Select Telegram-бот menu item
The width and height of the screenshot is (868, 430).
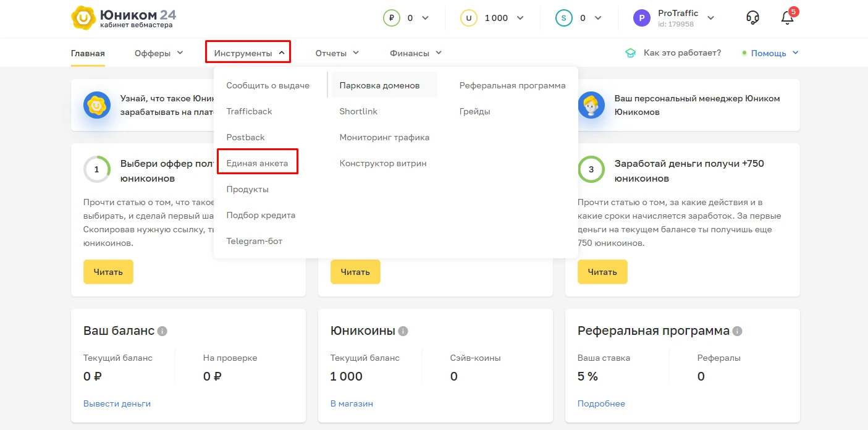[254, 241]
